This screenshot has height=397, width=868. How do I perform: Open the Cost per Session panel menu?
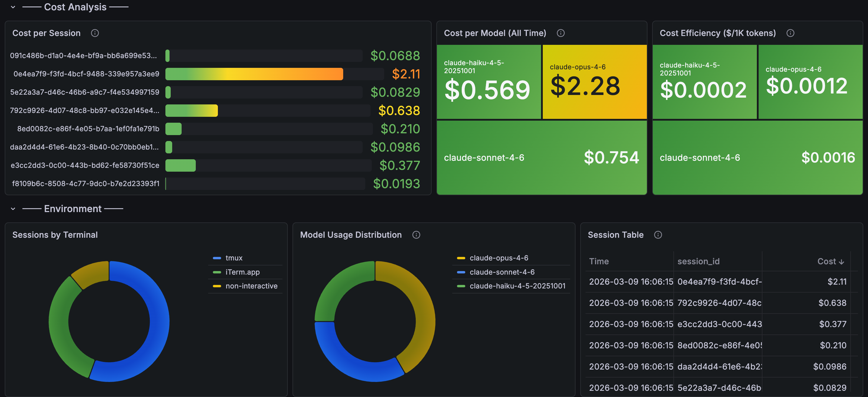[424, 33]
